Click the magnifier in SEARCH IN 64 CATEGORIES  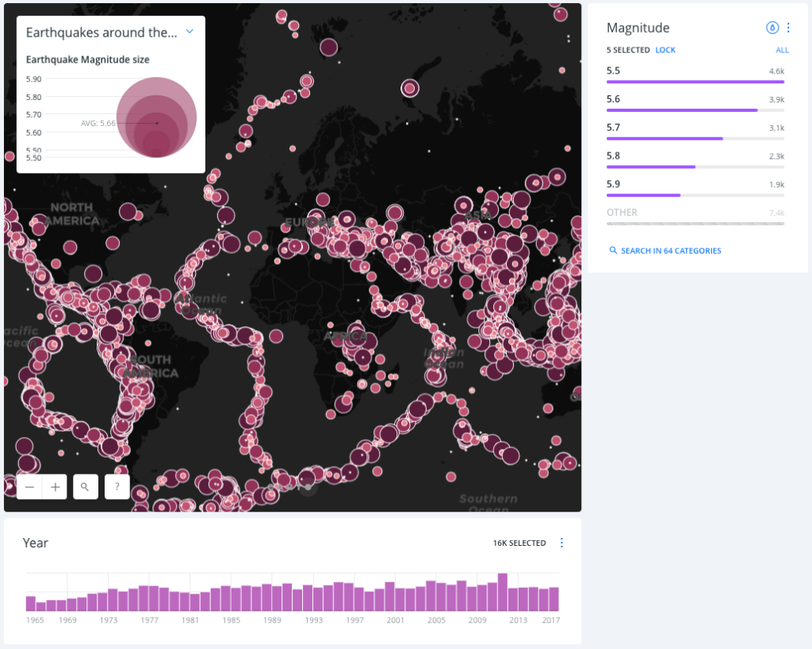point(613,251)
